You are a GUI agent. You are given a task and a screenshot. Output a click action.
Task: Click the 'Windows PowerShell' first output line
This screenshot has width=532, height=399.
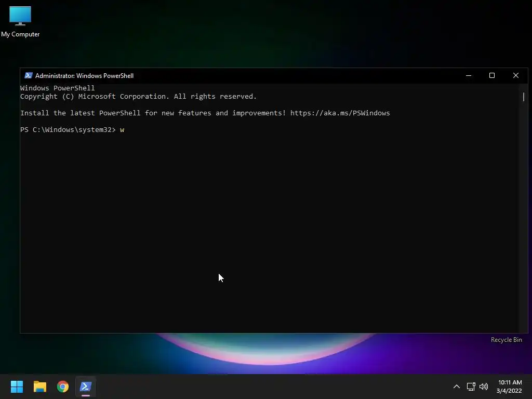[x=57, y=88]
